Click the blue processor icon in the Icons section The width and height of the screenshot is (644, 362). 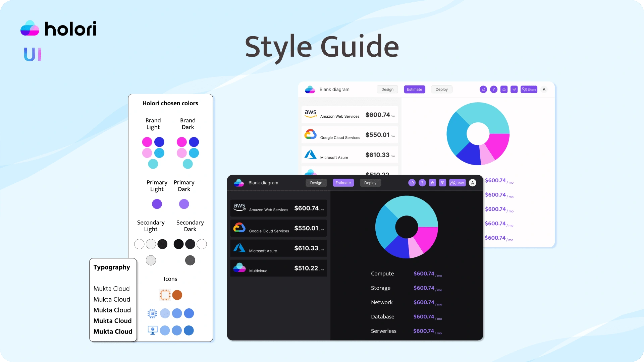pos(153,313)
